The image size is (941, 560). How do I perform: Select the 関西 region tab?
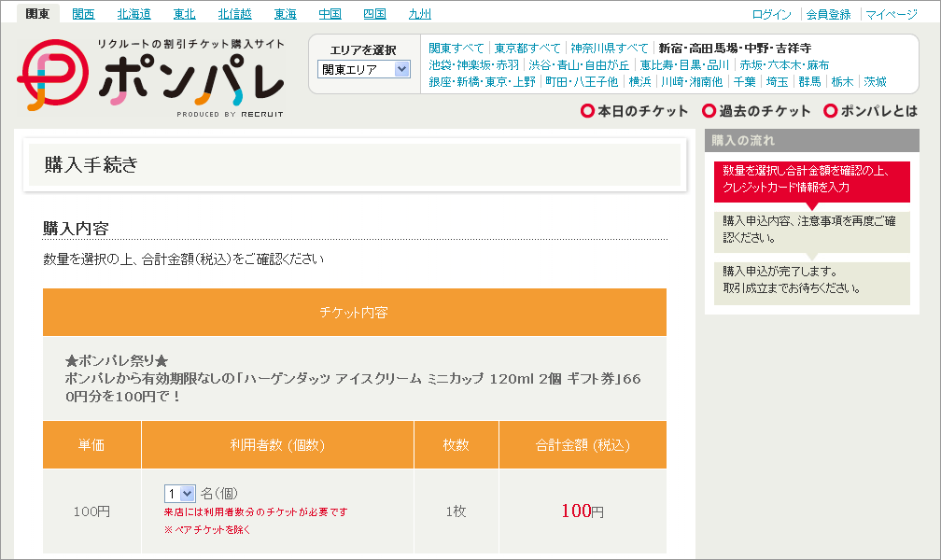click(x=83, y=14)
